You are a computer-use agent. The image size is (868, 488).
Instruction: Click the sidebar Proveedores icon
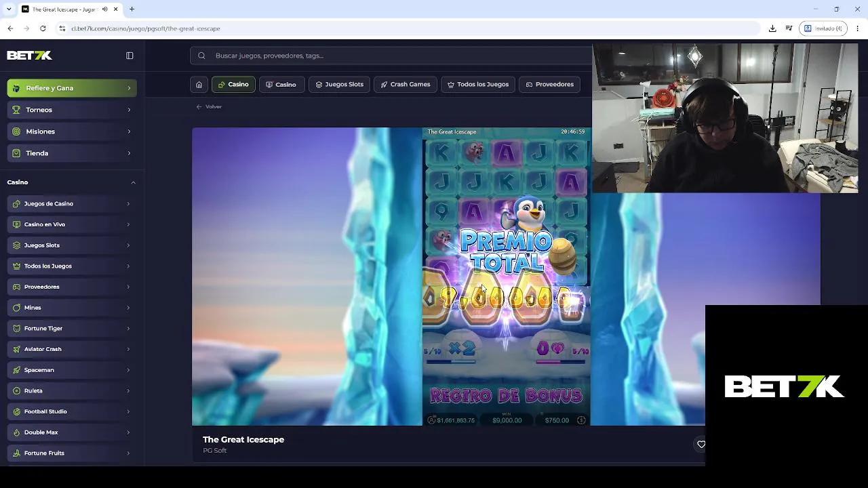[16, 287]
